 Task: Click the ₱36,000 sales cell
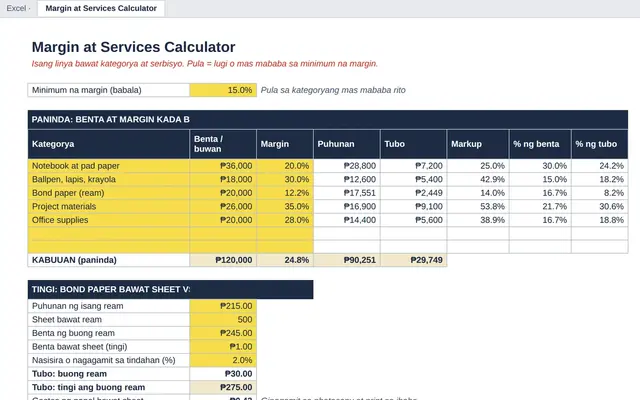click(223, 166)
